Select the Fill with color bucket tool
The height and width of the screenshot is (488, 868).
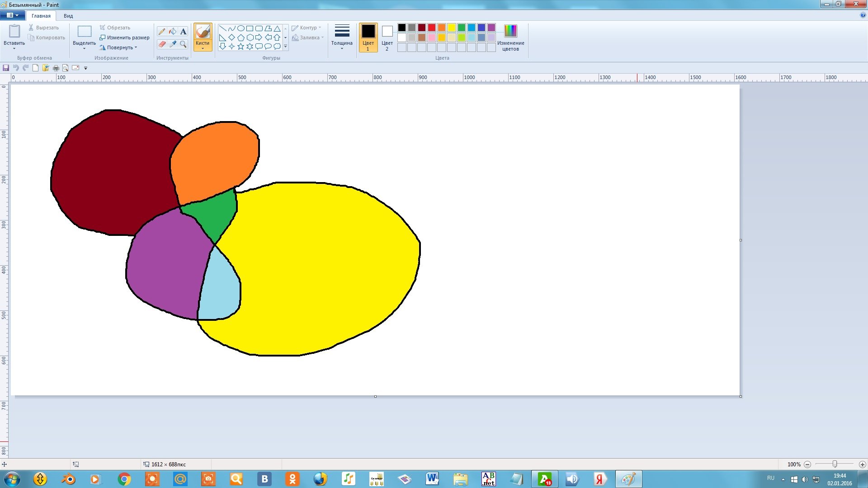(173, 32)
